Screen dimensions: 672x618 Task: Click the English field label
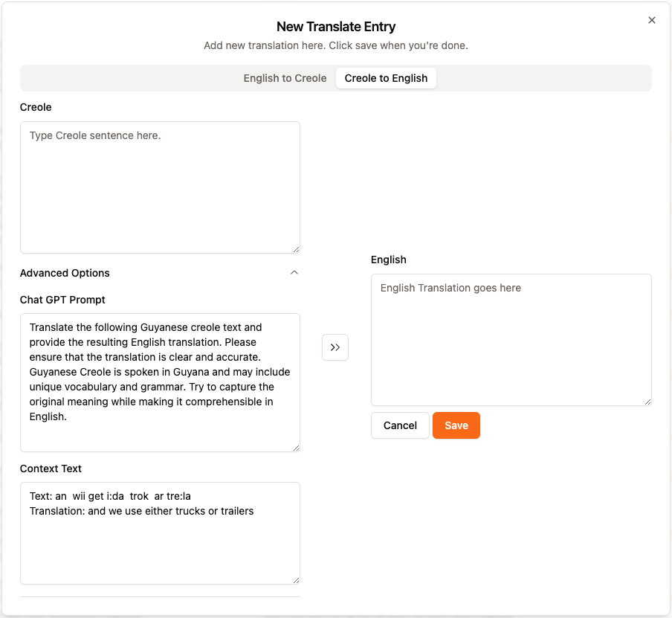(389, 260)
